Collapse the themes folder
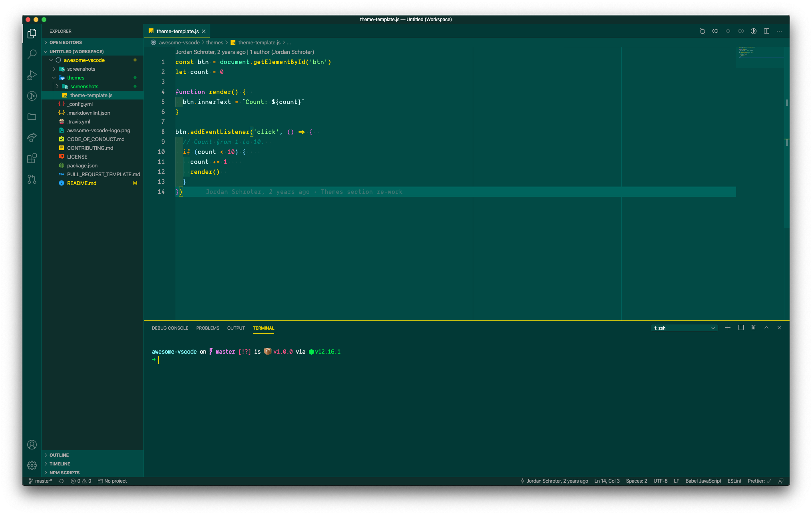The height and width of the screenshot is (515, 812). coord(76,78)
